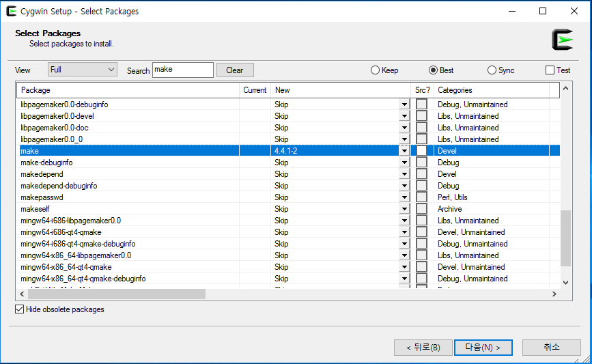592x364 pixels.
Task: Minimize the Cygwin Setup window
Action: (x=512, y=11)
